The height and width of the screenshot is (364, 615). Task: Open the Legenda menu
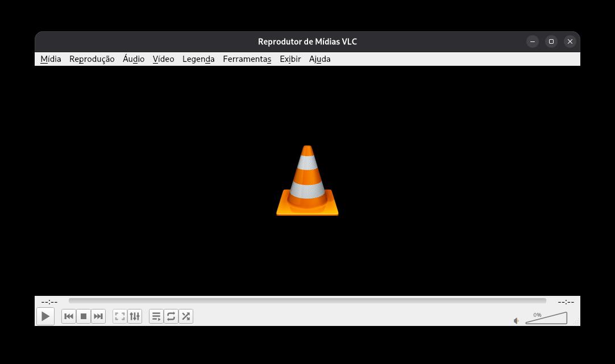pyautogui.click(x=198, y=58)
